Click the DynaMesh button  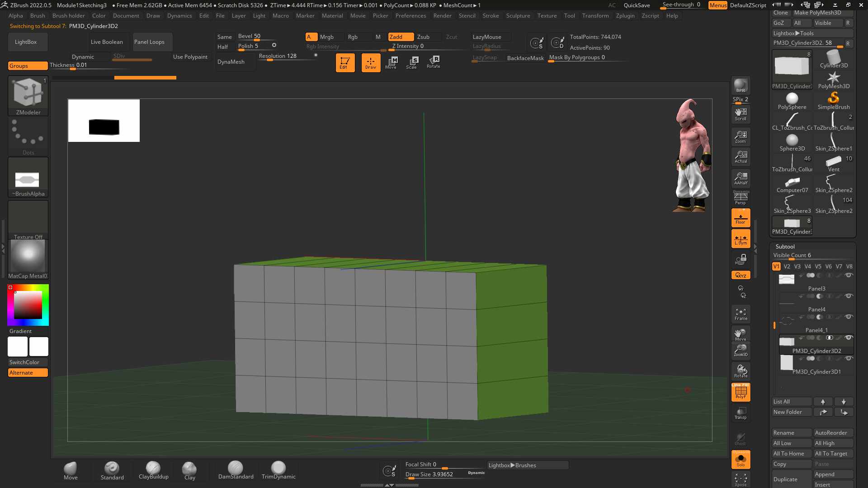tap(231, 62)
